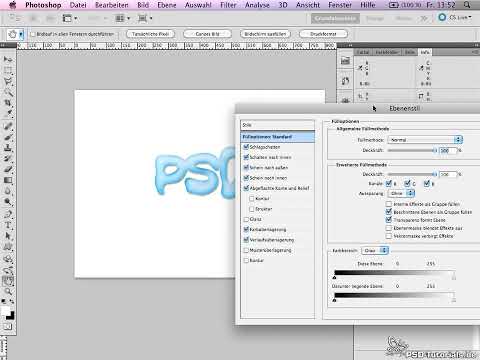Select the Move tool
Viewport: 480px width, 360px height.
8,59
